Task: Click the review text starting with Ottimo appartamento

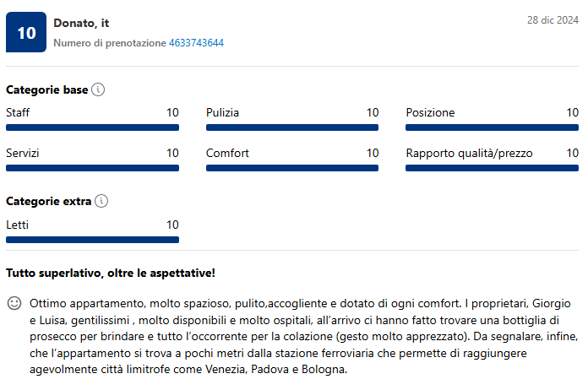Action: 300,336
